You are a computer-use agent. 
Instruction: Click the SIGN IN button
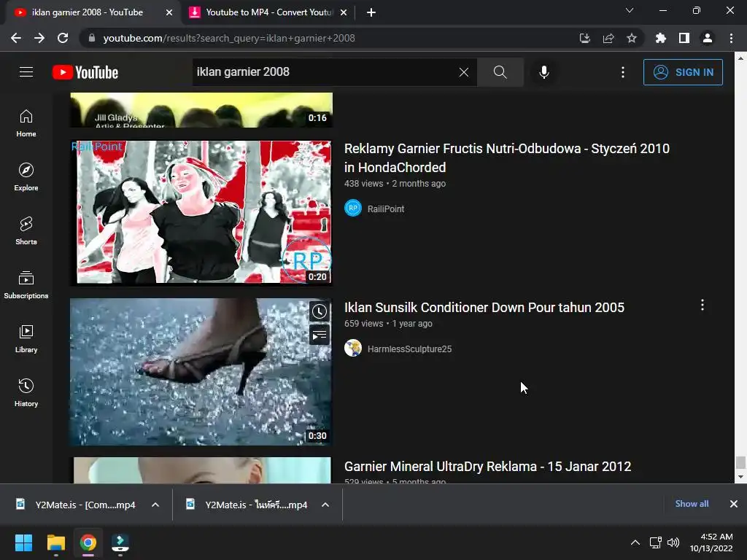tap(683, 72)
